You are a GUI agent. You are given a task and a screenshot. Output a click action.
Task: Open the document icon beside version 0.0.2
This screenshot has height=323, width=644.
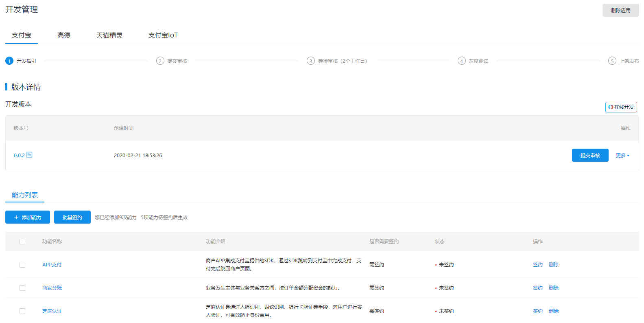click(x=29, y=155)
